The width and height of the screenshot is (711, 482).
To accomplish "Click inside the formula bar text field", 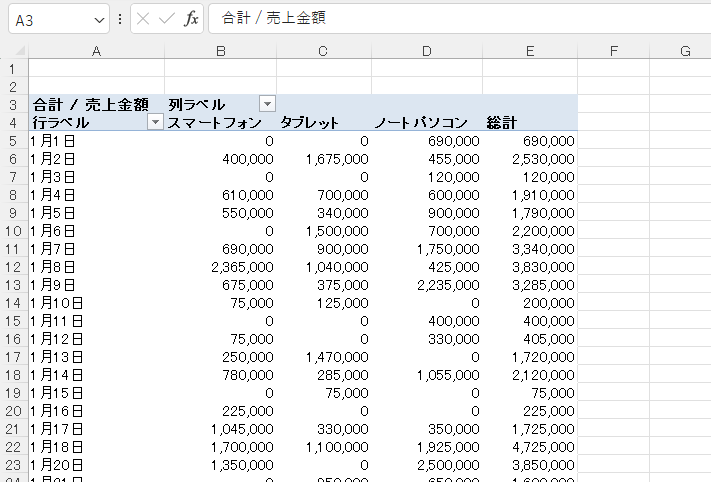I will pos(459,19).
